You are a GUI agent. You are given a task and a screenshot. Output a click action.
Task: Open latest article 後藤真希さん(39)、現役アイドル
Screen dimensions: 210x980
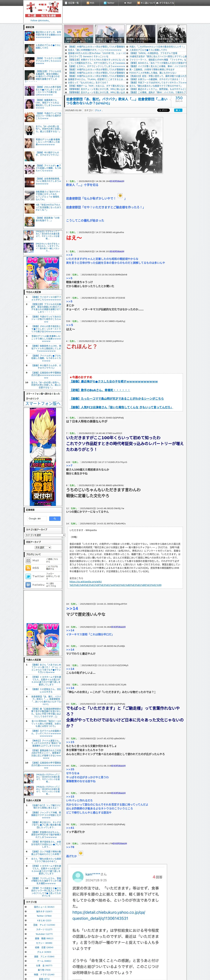point(48,104)
